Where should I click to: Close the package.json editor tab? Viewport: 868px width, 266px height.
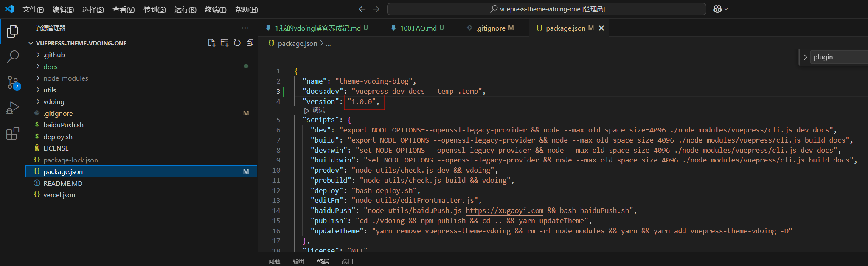[x=601, y=28]
